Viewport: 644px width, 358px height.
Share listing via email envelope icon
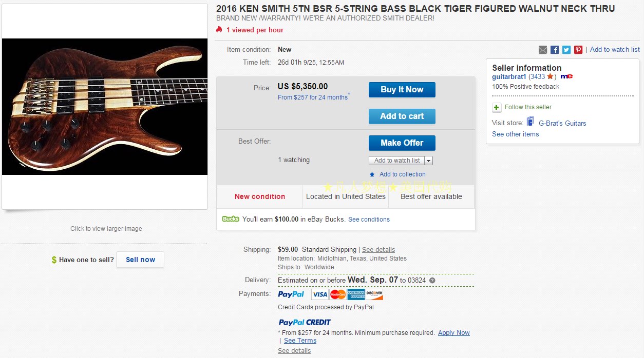click(x=543, y=50)
